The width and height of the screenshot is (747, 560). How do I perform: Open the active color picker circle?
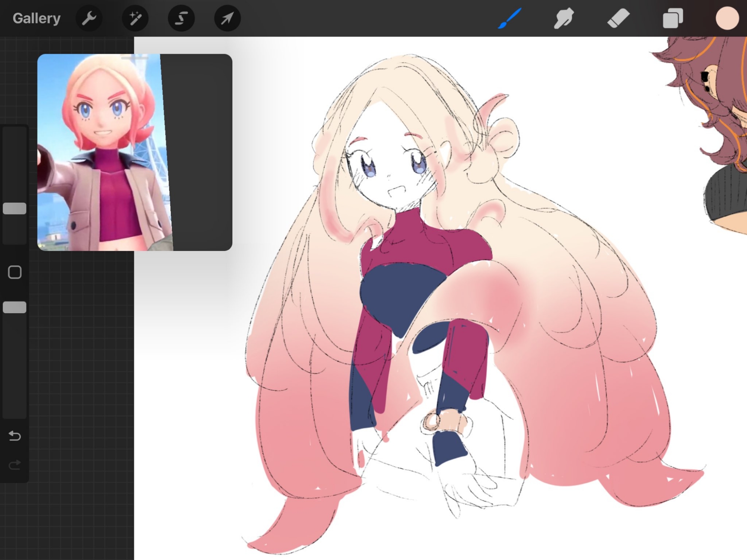click(x=727, y=18)
